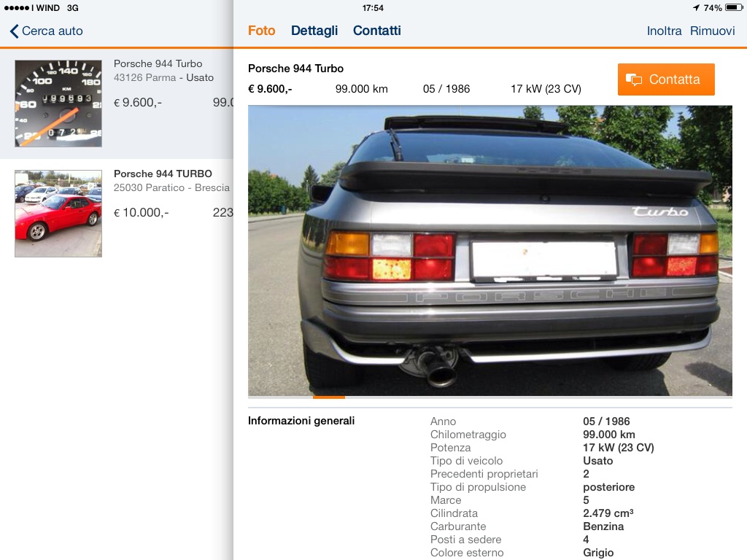Click the orange photo gallery position indicator

(x=329, y=397)
